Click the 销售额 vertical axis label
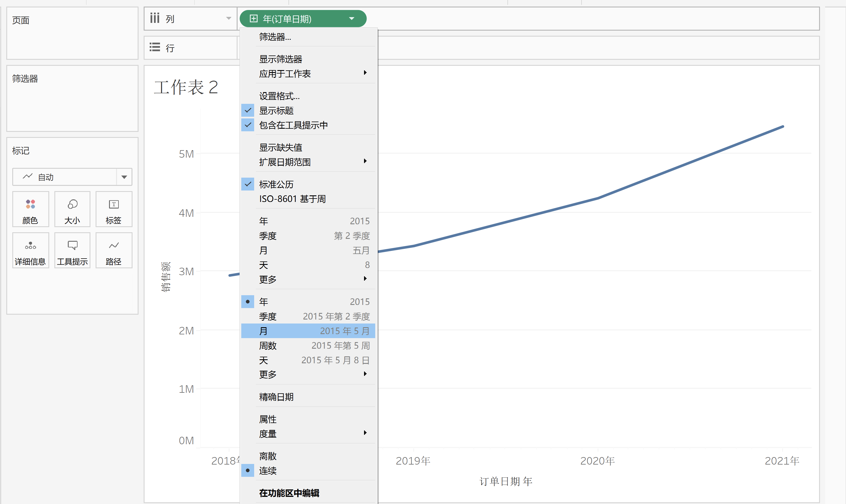This screenshot has height=504, width=846. click(166, 277)
